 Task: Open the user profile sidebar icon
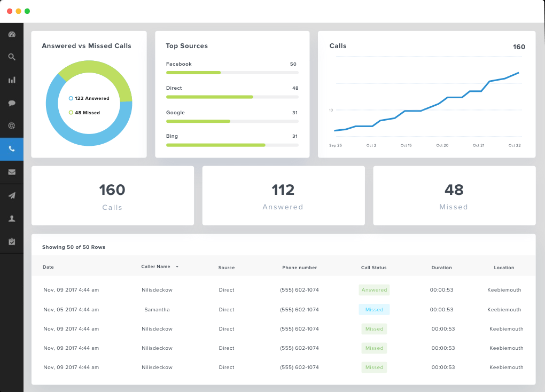click(12, 218)
